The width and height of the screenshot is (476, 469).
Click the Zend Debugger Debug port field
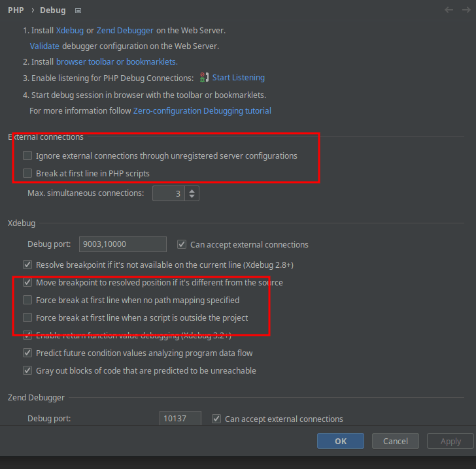[x=180, y=418]
